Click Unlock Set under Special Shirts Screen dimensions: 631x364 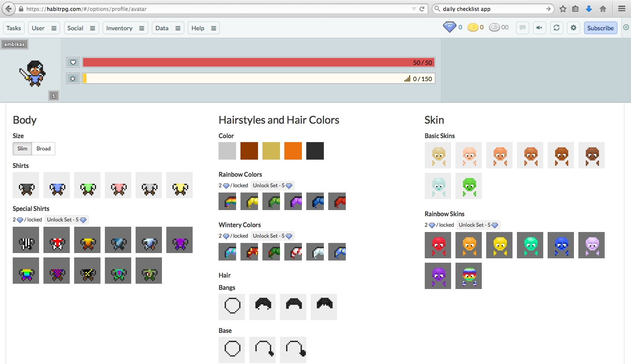coord(67,220)
